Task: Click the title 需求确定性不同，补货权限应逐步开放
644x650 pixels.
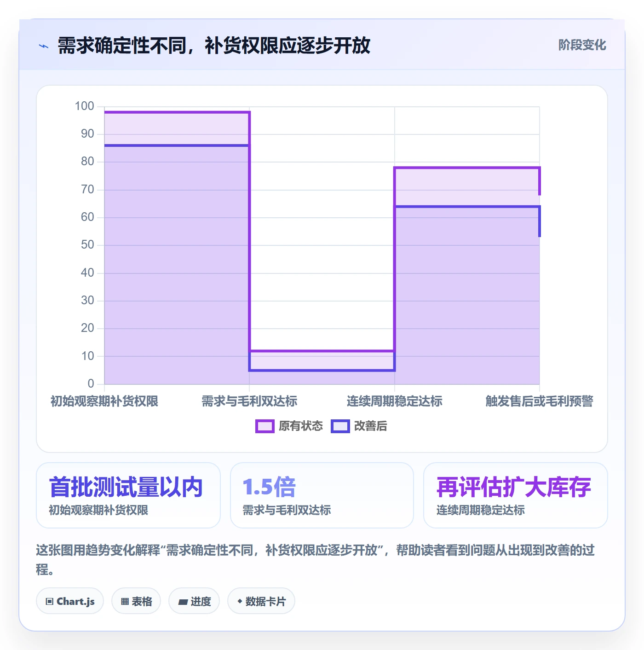Action: (x=214, y=46)
